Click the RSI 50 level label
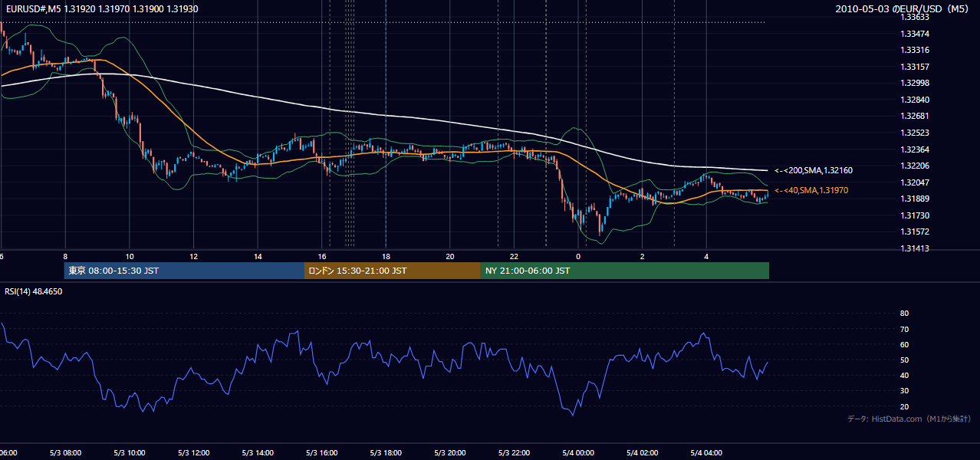The image size is (980, 460). pyautogui.click(x=904, y=360)
